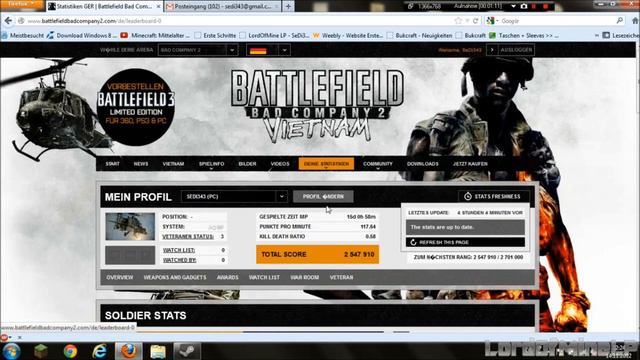Open Windows Explorer folder on taskbar
Viewport: 640px width, 360px height.
[x=158, y=351]
